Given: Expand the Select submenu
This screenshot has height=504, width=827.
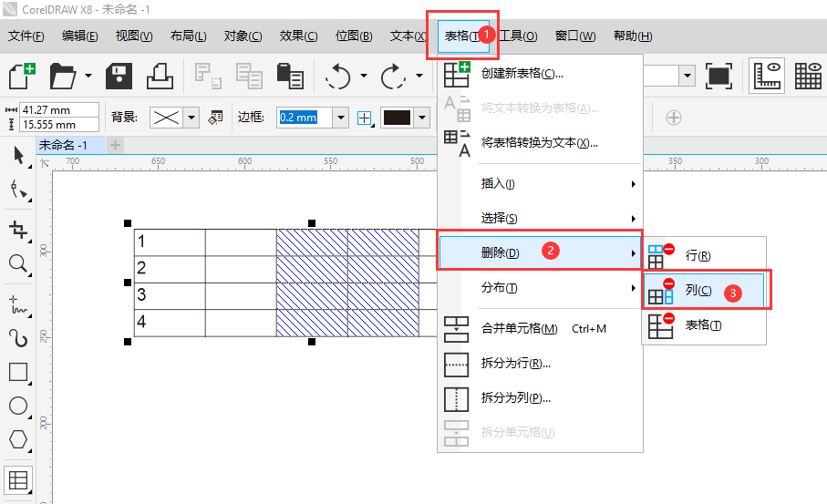Looking at the screenshot, I should 540,218.
